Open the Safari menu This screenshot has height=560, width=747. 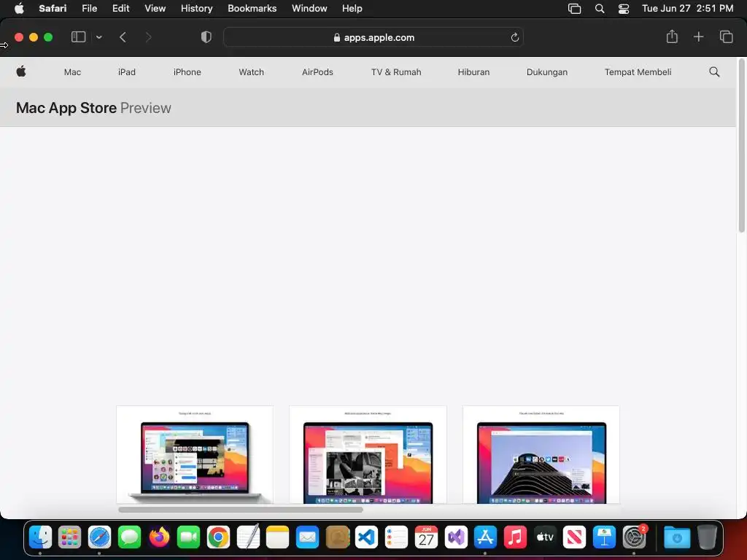pyautogui.click(x=53, y=9)
